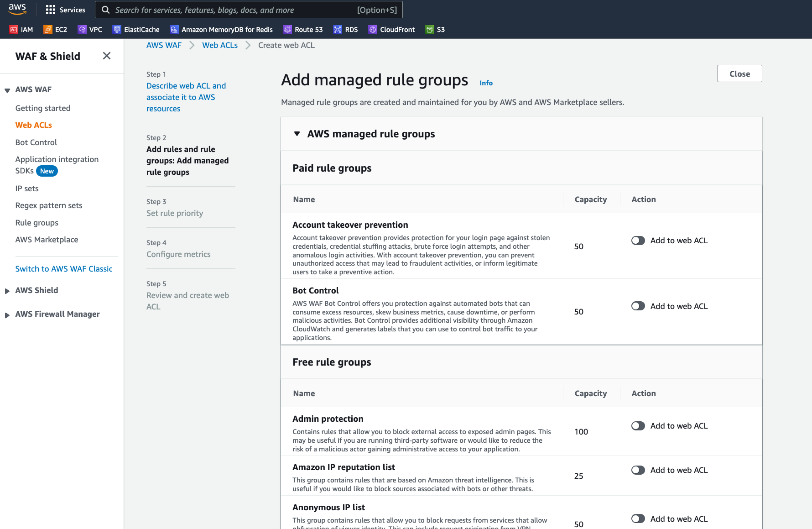Open the ElastiCache shortcut icon

(117, 30)
